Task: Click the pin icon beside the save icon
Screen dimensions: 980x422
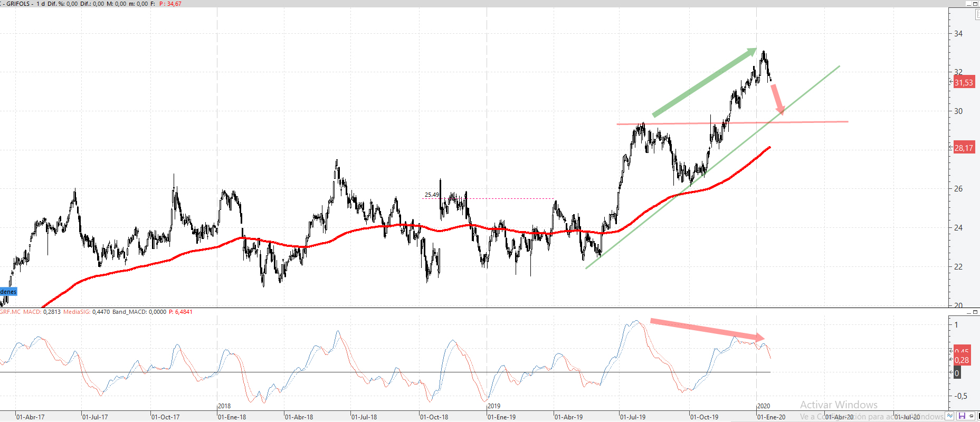Action: (x=971, y=416)
